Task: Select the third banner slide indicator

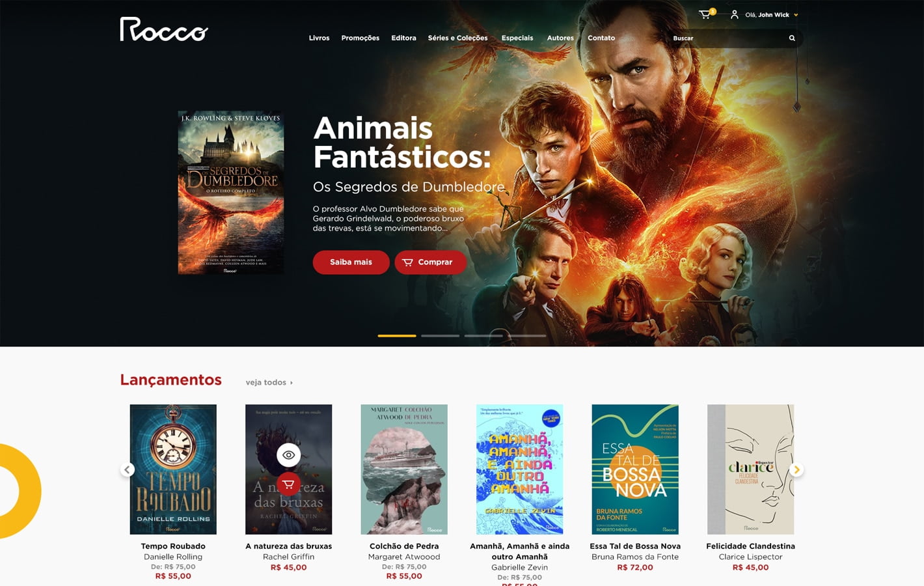Action: click(483, 336)
